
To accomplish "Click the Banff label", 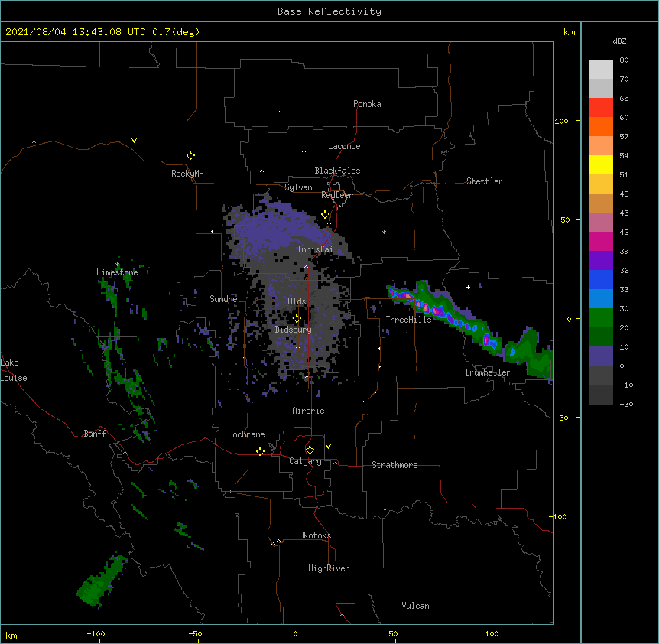I will (95, 434).
